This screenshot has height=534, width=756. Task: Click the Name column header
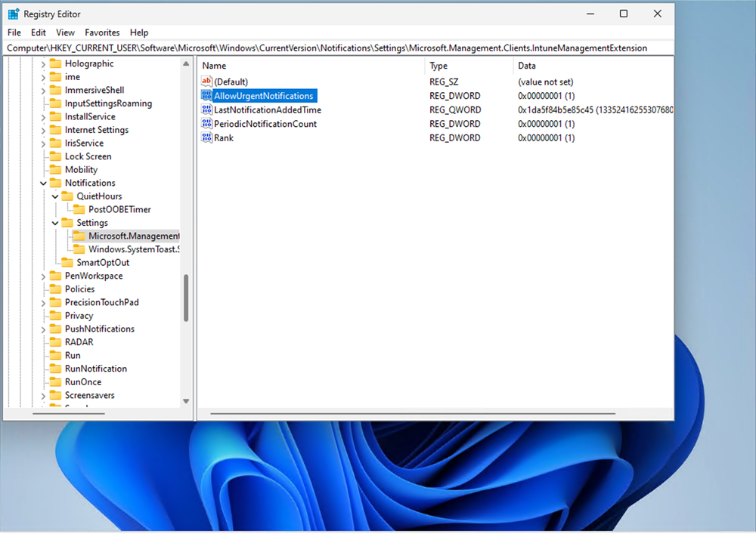click(x=311, y=66)
